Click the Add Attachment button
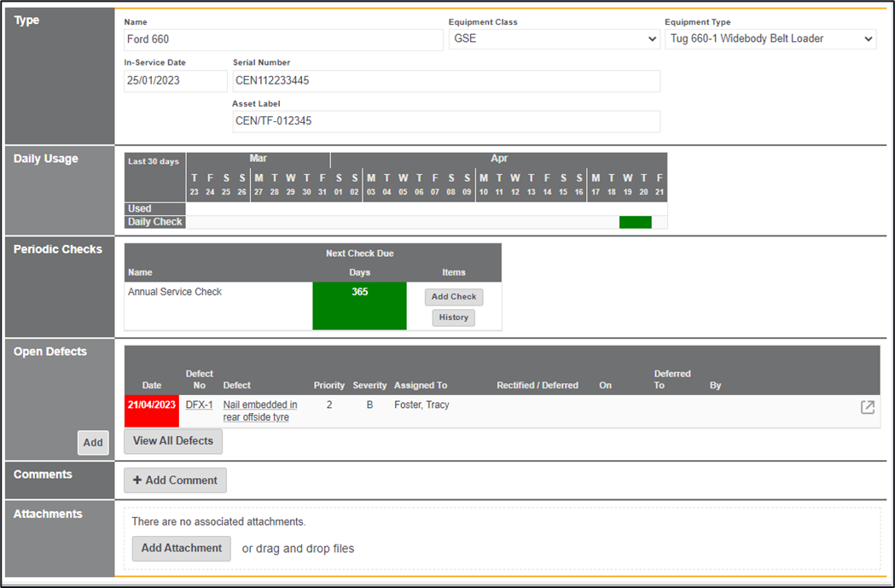 click(181, 548)
